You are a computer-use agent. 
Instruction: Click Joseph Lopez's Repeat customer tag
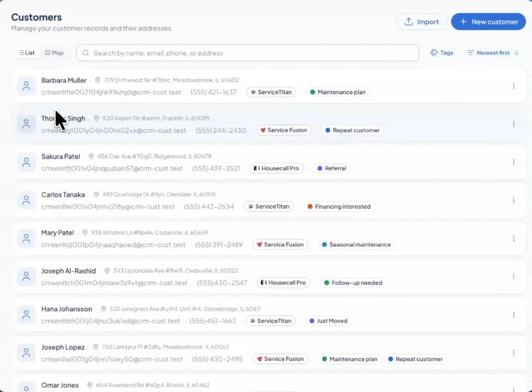[x=415, y=359]
